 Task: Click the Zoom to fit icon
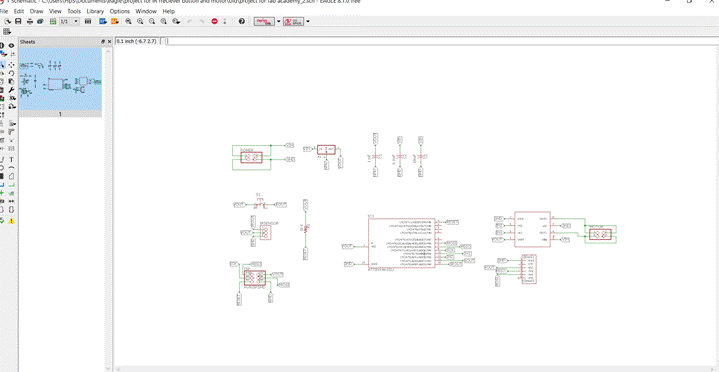coord(128,21)
